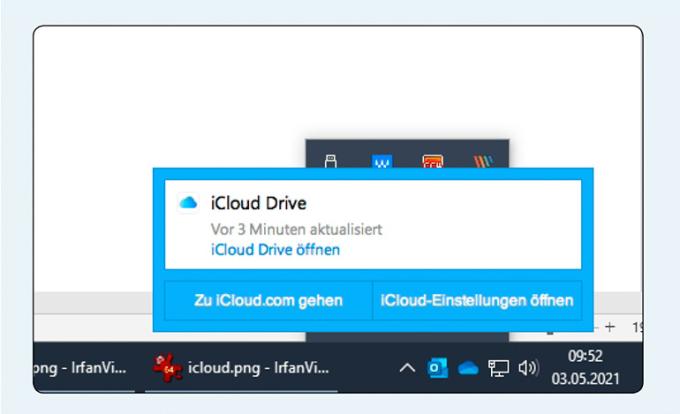Screen dimensions: 680x414
Task: Click the 'iCloud Drive' heading text
Action: click(x=259, y=203)
